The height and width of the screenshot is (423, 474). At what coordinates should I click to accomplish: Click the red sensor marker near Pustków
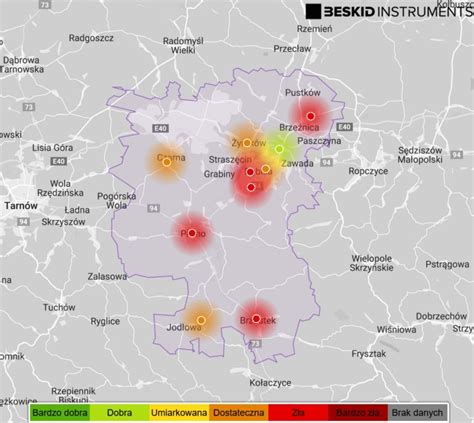pos(310,116)
